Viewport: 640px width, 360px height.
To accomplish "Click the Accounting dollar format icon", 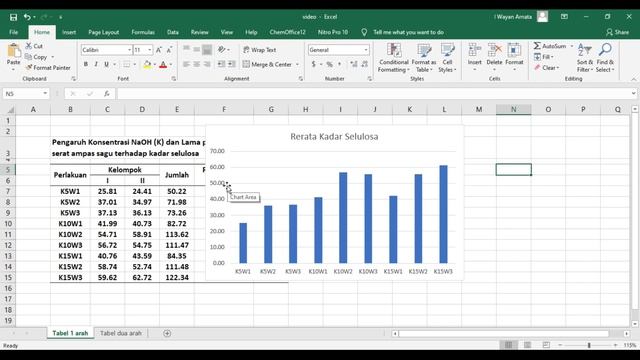I will [313, 64].
